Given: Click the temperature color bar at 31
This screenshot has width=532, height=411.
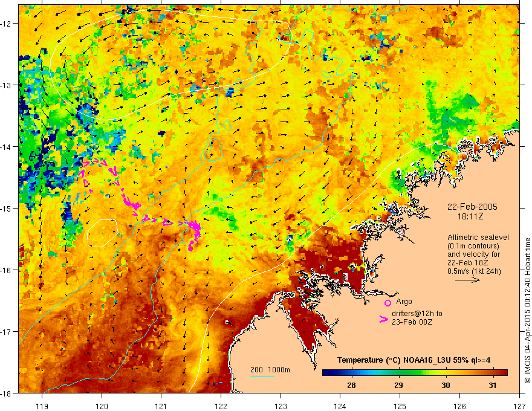Looking at the screenshot, I should point(492,373).
